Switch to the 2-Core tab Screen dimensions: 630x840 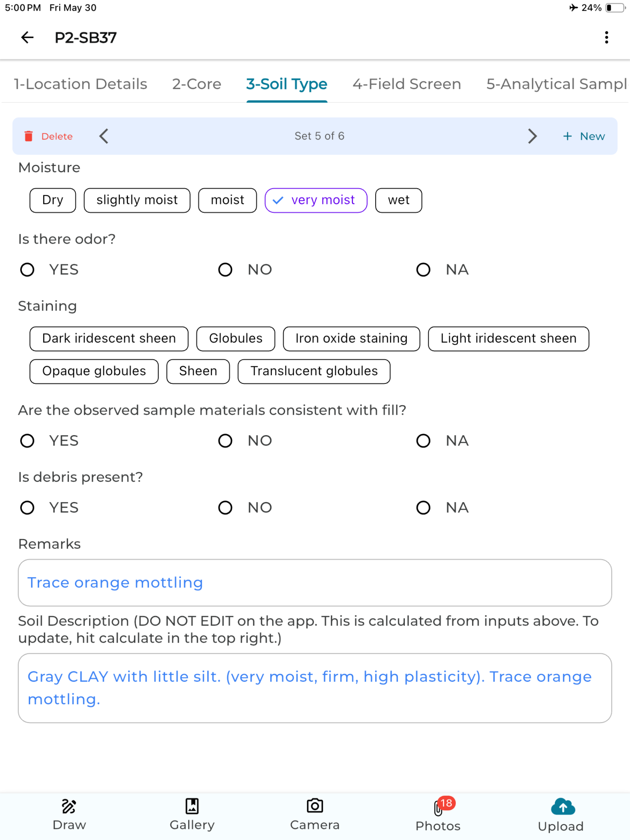pyautogui.click(x=196, y=84)
